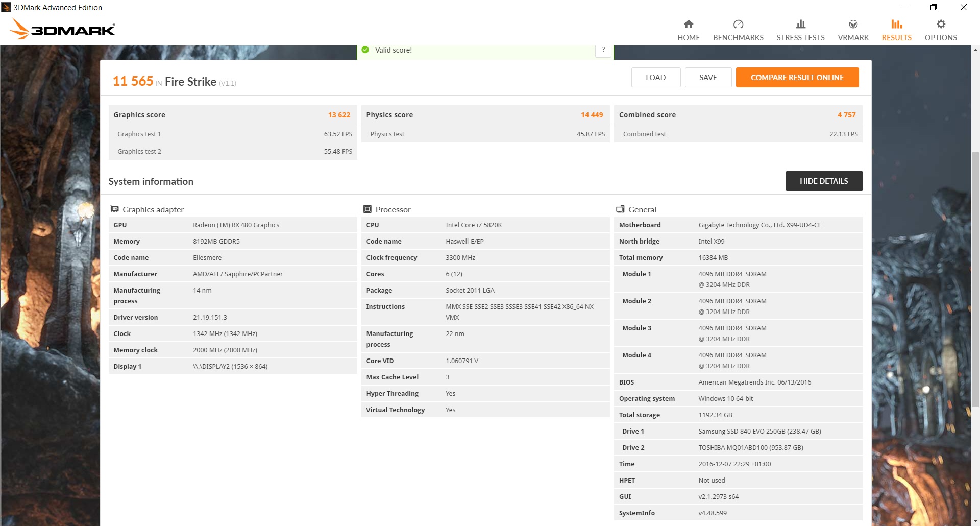Click the SAVE button
The width and height of the screenshot is (980, 526).
708,78
